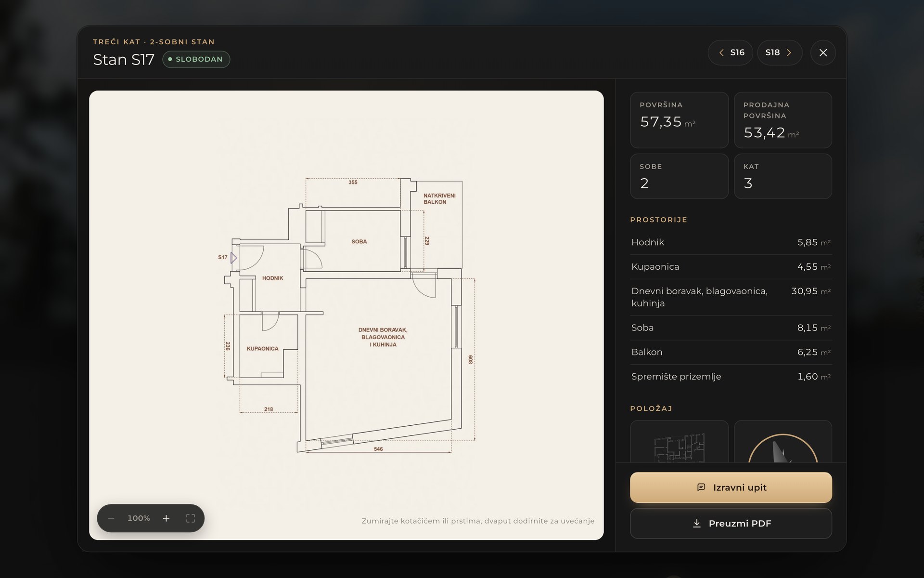The image size is (924, 578).
Task: Select the Balkon room row
Action: (x=731, y=352)
